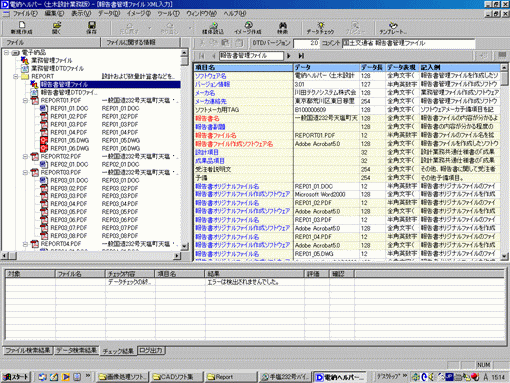Click the 検索 binoculars icon
This screenshot has width=510, height=383.
pyautogui.click(x=282, y=28)
